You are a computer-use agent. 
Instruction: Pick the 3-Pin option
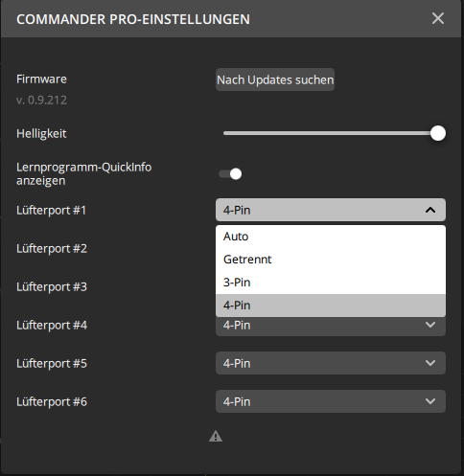point(331,283)
